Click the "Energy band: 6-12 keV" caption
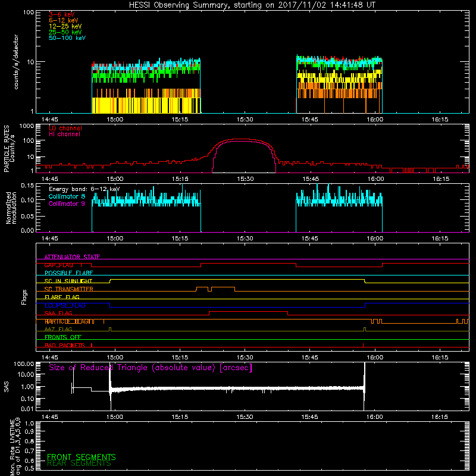The image size is (476, 476). coord(84,189)
